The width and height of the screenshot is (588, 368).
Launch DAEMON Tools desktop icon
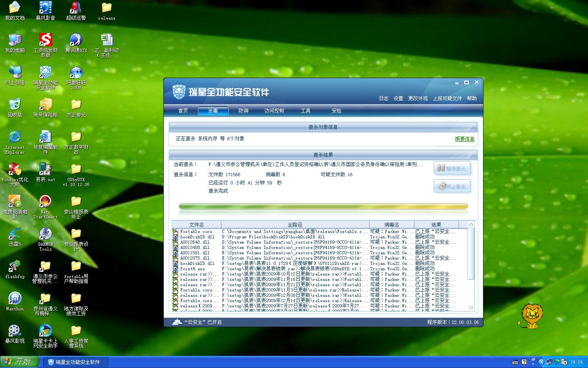pyautogui.click(x=45, y=239)
